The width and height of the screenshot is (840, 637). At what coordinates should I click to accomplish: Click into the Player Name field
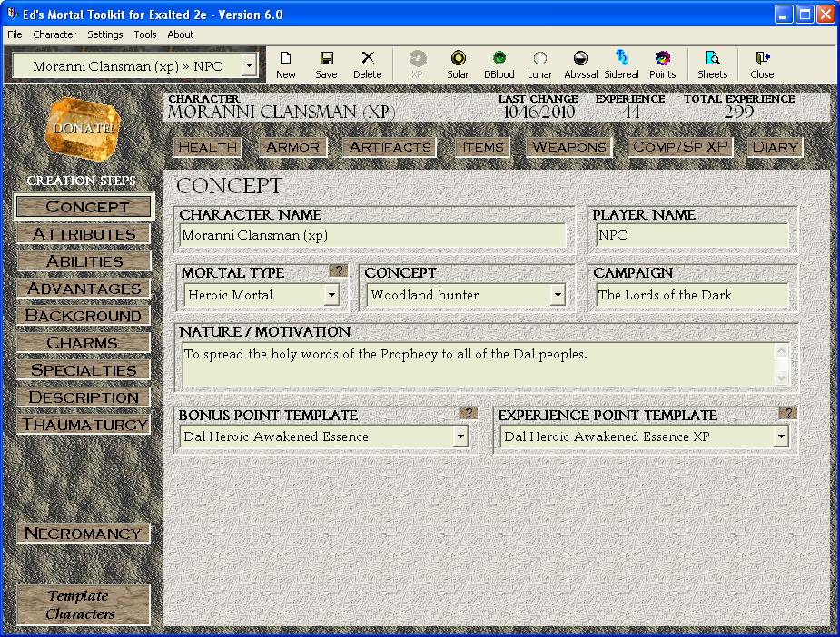pyautogui.click(x=692, y=236)
